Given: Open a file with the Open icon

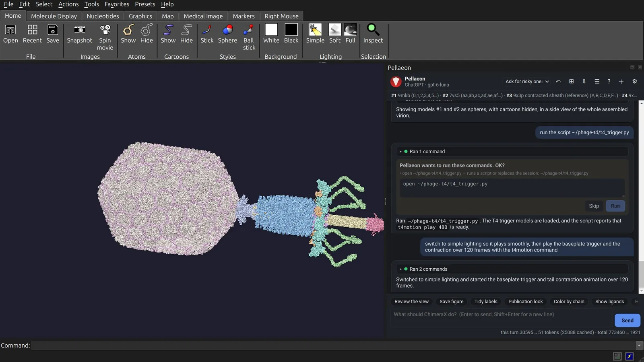Looking at the screenshot, I should click(10, 34).
